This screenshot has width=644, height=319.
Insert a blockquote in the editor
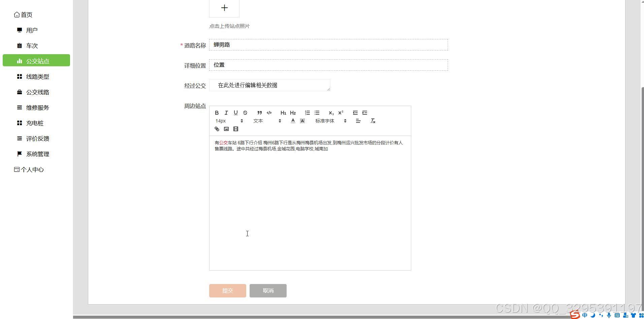(x=259, y=113)
